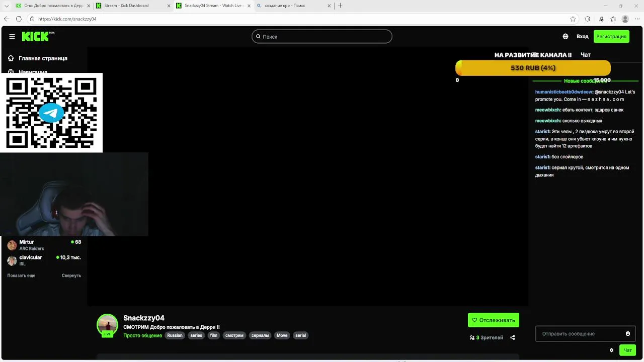
Task: Click НА РАЗВИТИЕ КАНАЛА goal title
Action: 533,55
